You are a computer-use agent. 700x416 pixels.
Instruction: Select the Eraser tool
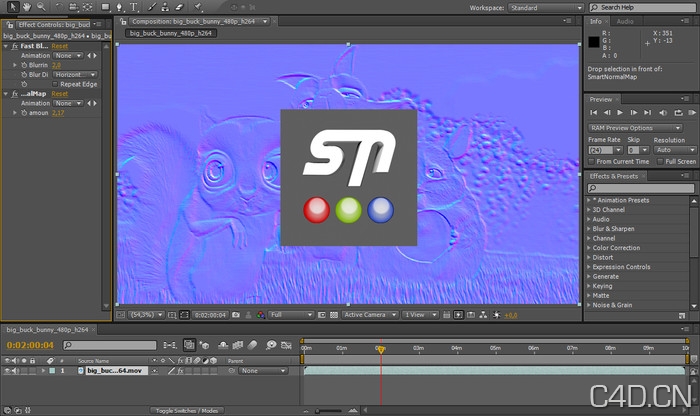[x=179, y=7]
